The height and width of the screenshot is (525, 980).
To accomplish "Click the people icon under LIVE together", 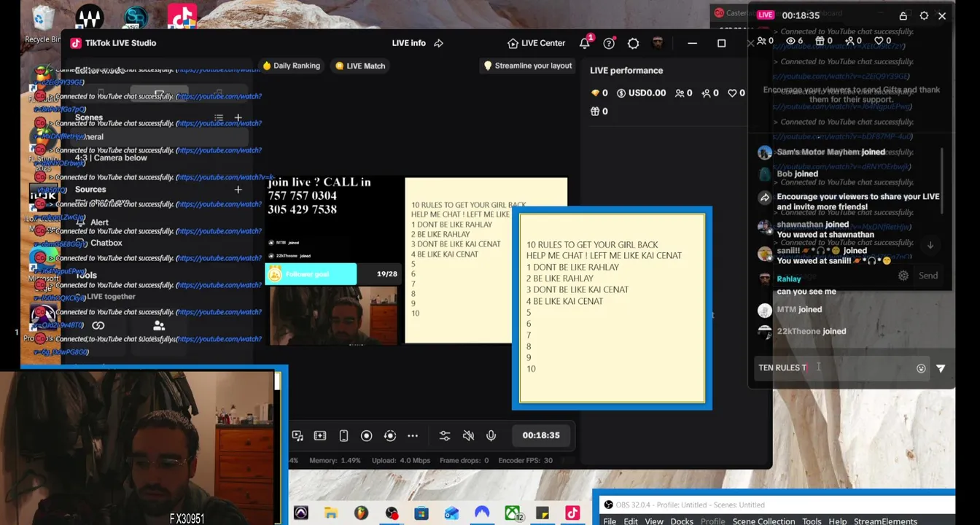I will [x=159, y=325].
